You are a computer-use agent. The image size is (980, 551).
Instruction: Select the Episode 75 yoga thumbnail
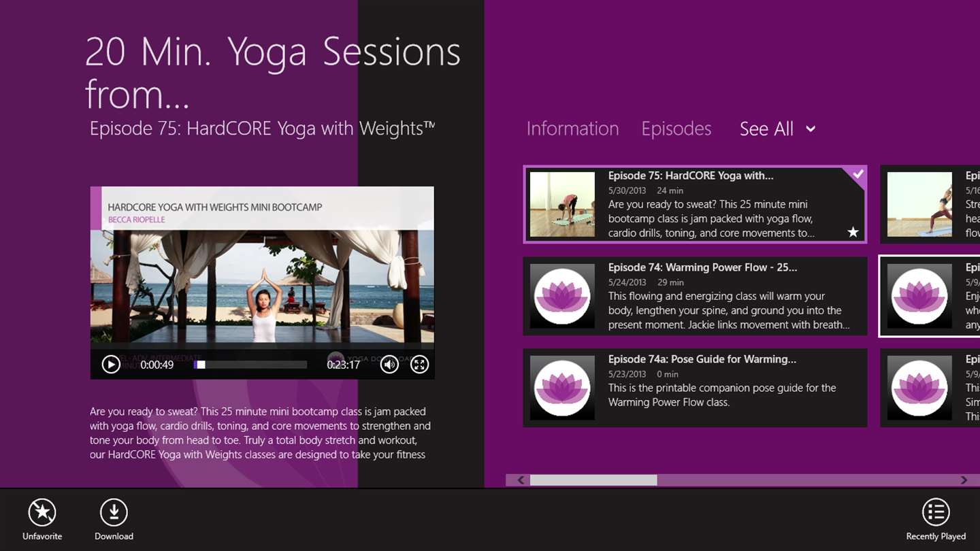click(x=562, y=205)
